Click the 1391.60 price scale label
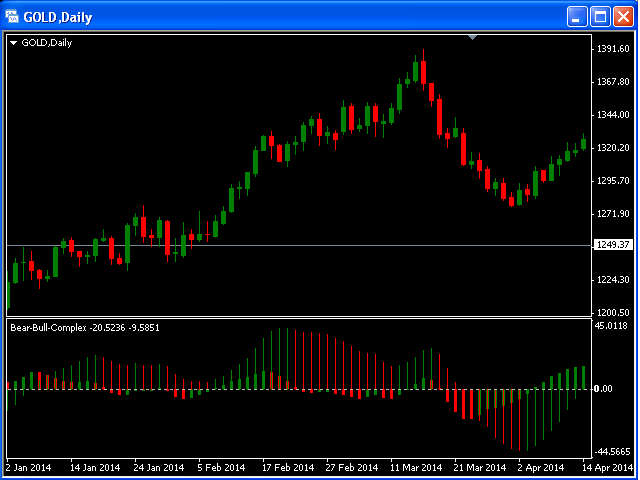640x480 pixels. 613,49
